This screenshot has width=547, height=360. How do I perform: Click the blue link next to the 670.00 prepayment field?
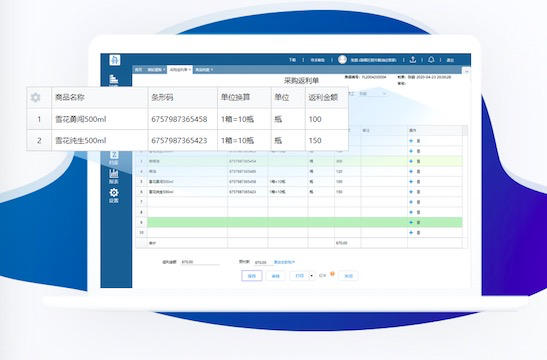pos(284,262)
